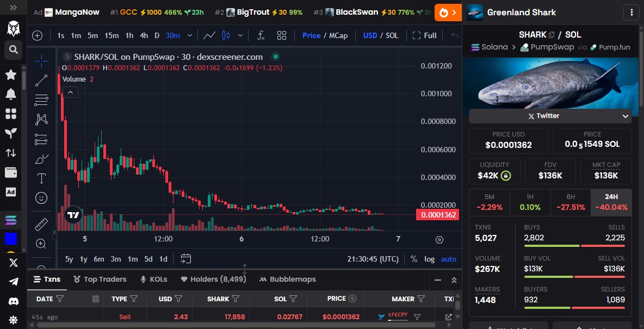This screenshot has height=329, width=644.
Task: Open the alerts bell in the sidebar
Action: pyautogui.click(x=11, y=94)
